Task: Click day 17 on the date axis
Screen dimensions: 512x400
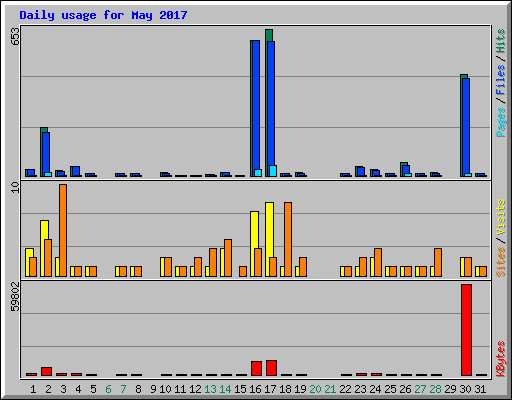Action: (x=270, y=389)
